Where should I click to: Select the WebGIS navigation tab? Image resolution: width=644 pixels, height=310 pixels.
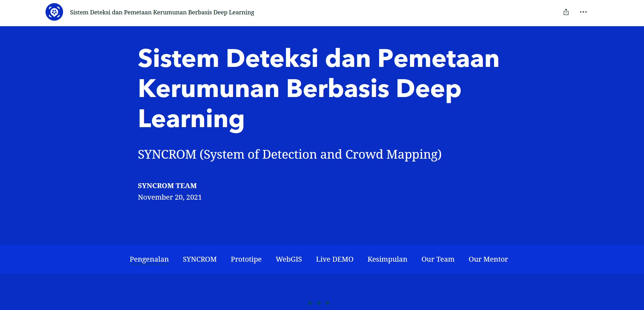coord(289,259)
